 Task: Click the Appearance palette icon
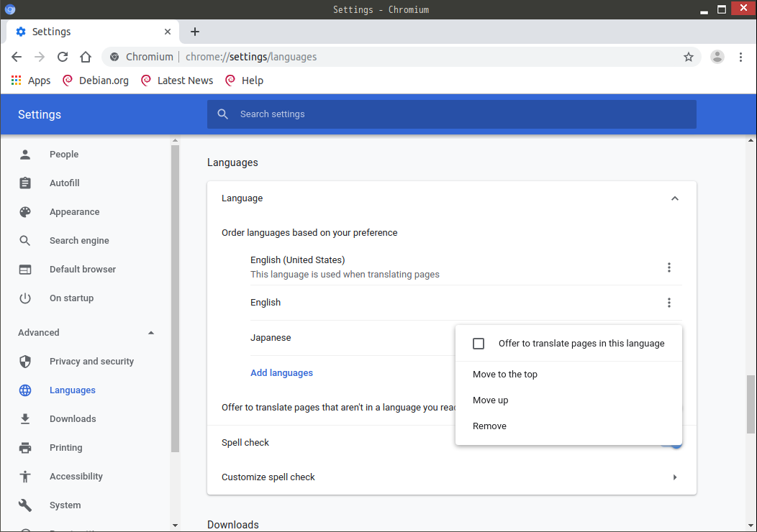pyautogui.click(x=25, y=212)
